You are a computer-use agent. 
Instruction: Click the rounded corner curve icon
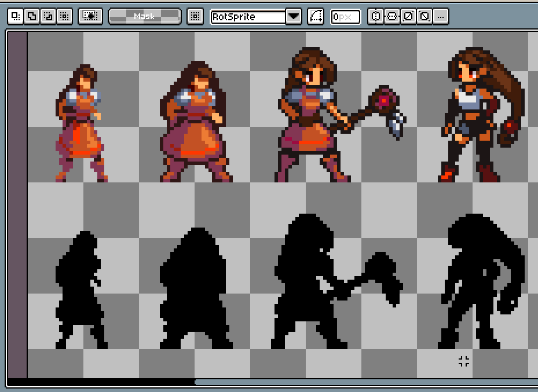tap(316, 16)
